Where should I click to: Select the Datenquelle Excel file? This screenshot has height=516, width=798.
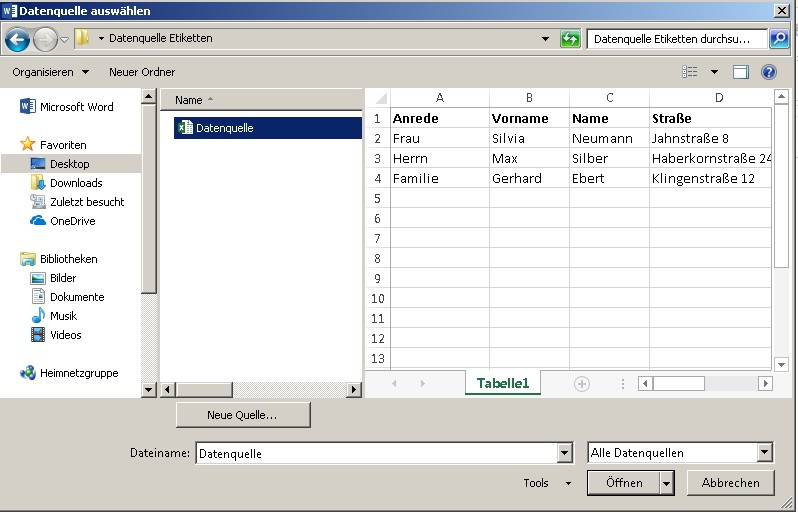(224, 128)
